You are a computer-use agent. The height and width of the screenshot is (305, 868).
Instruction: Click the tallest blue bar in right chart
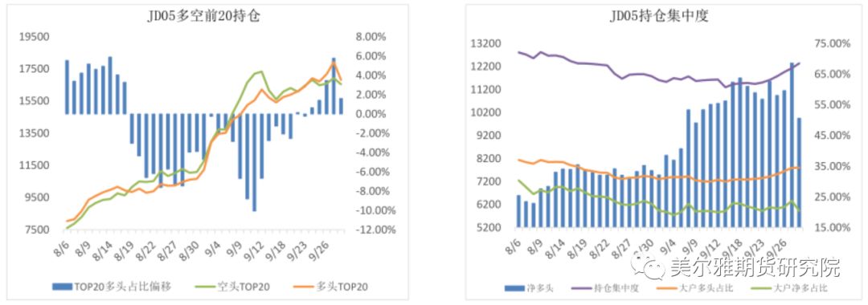792,144
